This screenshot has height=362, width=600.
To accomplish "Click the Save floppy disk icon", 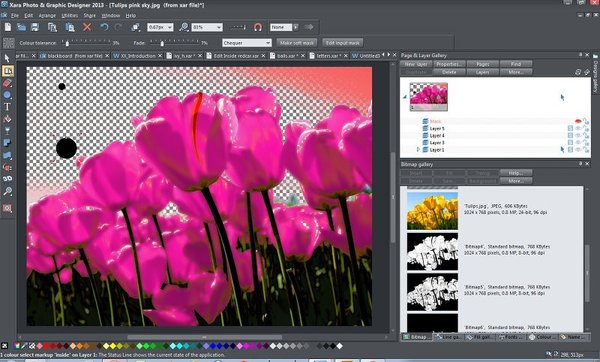I will 35,27.
